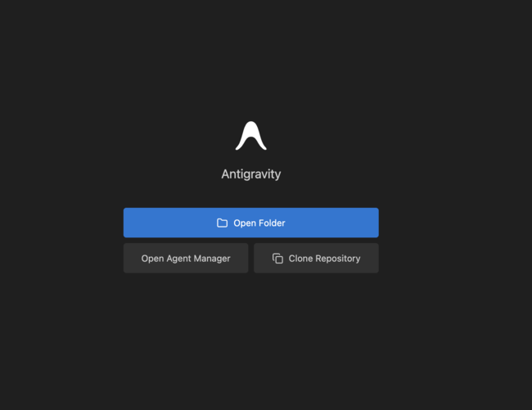Click the copy icon beside Clone Repository
The width and height of the screenshot is (532, 410).
pos(277,259)
